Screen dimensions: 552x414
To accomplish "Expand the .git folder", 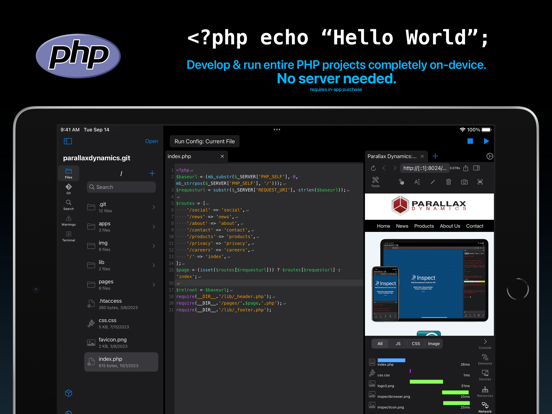I will [121, 207].
